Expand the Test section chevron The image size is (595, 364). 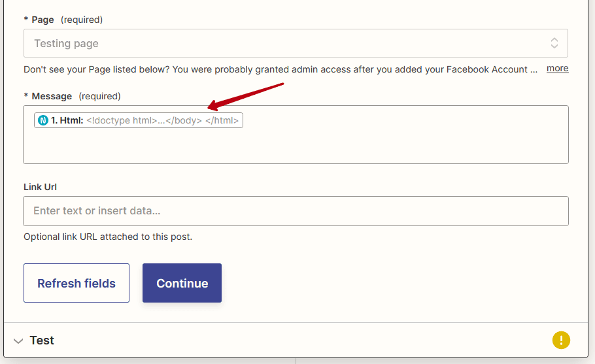[18, 341]
